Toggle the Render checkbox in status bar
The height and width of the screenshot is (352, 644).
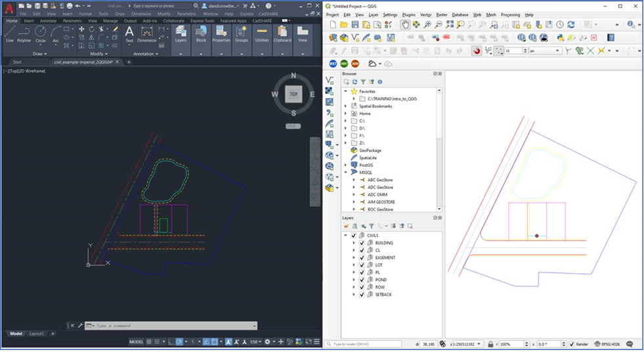tap(572, 344)
